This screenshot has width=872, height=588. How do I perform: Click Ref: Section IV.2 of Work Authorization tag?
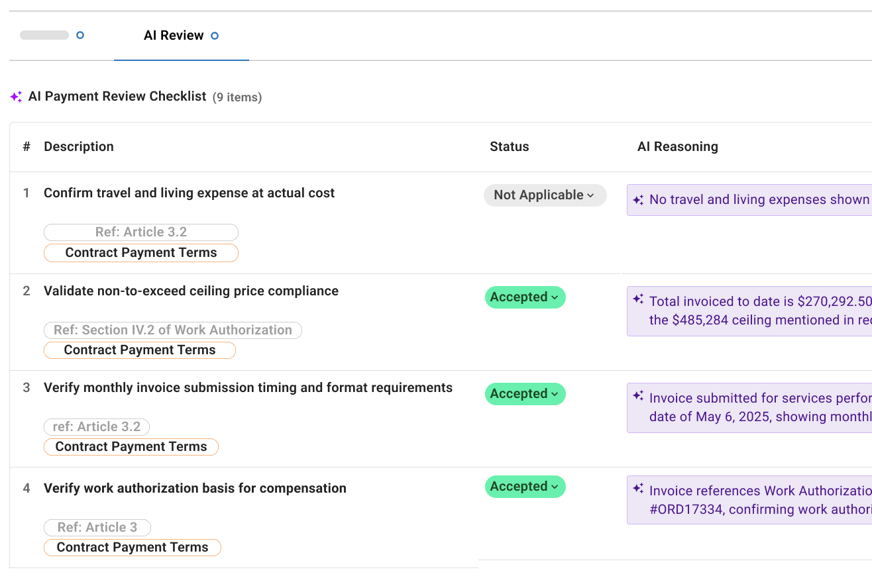(172, 330)
